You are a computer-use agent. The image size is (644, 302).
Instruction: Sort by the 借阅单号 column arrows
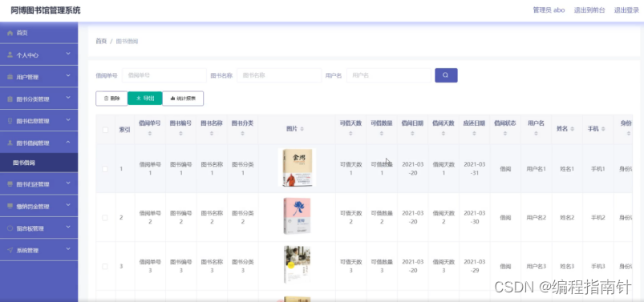tap(150, 133)
